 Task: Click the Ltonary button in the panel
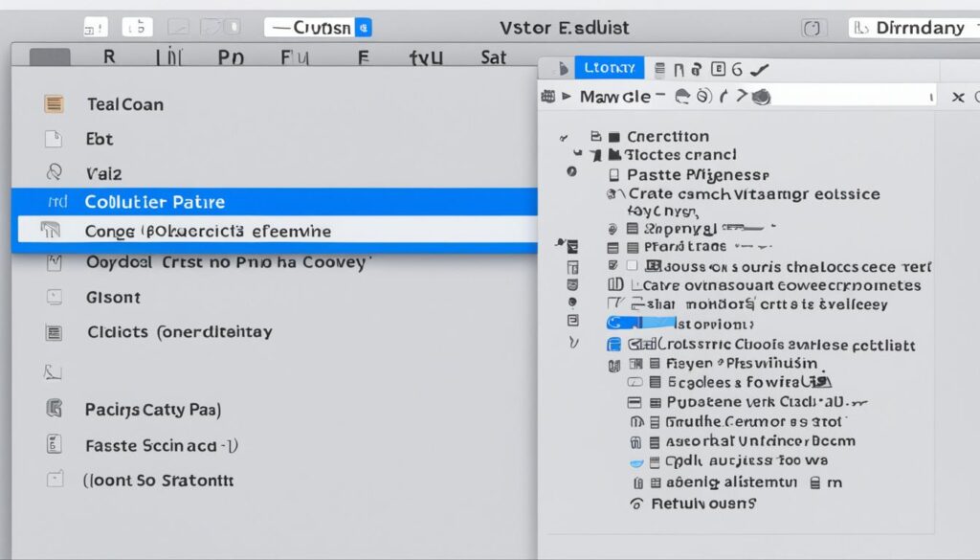(609, 68)
